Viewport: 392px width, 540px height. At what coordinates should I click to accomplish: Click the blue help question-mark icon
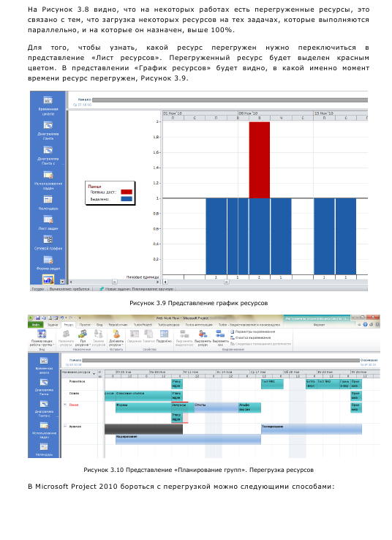[x=366, y=324]
